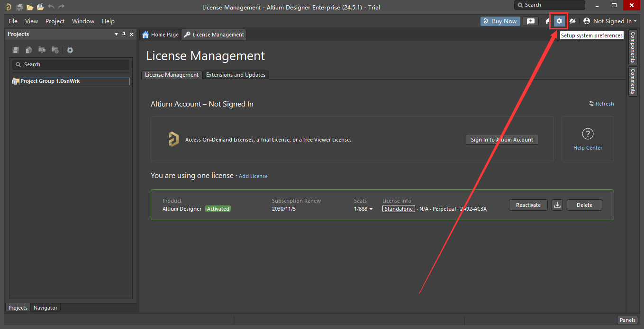Click Sign In to Altium Account button
The height and width of the screenshot is (329, 644).
[x=502, y=140]
